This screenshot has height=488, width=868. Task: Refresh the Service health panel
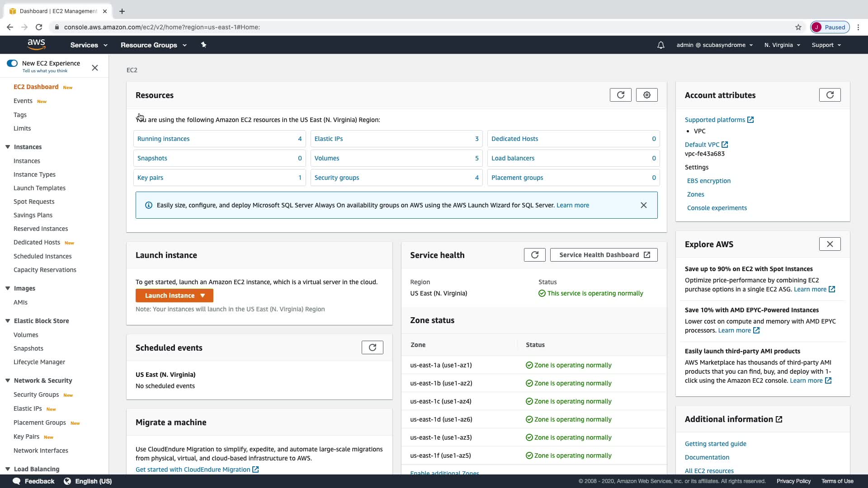tap(534, 255)
